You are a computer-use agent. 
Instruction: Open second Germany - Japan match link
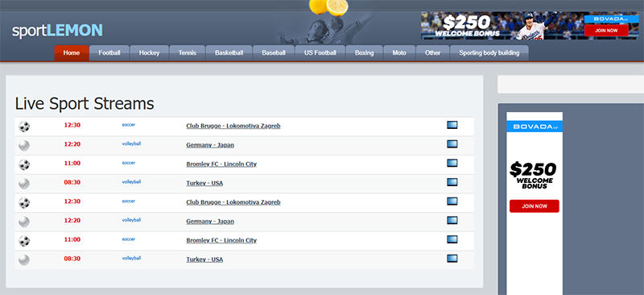point(210,221)
